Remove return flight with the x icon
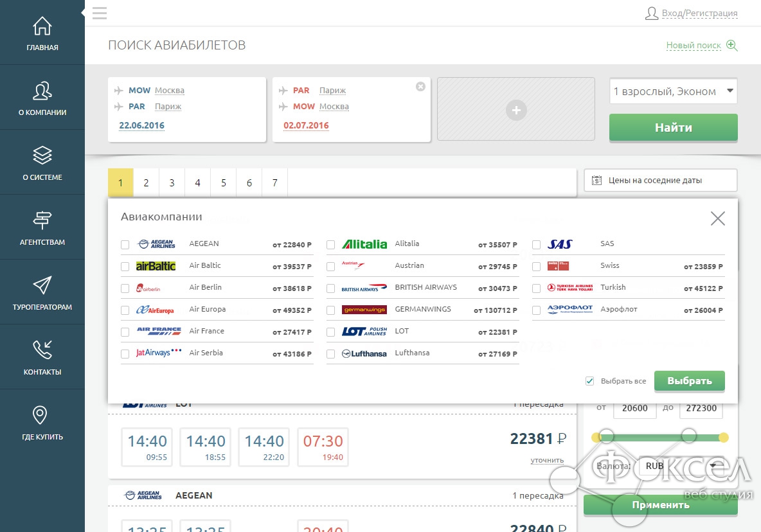Viewport: 761px width, 532px height. pyautogui.click(x=421, y=86)
